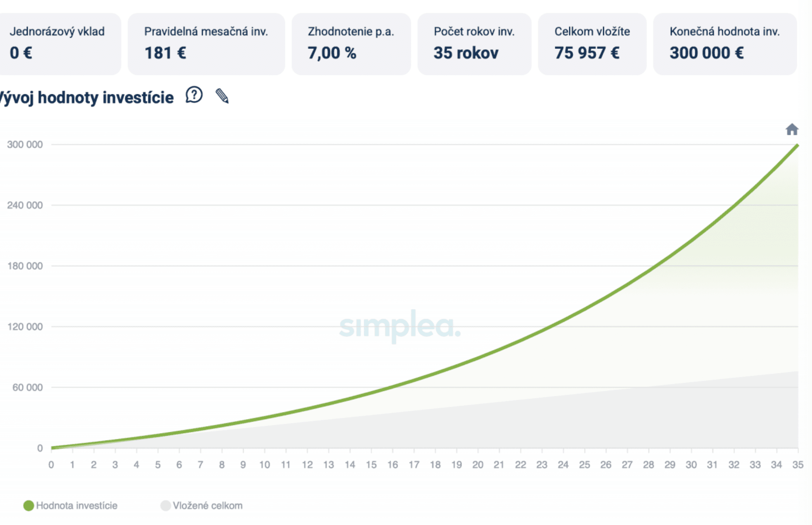This screenshot has height=525, width=812.
Task: Click the "Vývoj hodnoty investície" chart title
Action: click(86, 97)
